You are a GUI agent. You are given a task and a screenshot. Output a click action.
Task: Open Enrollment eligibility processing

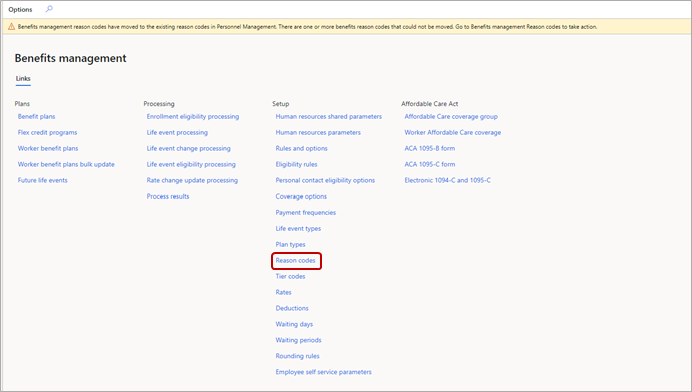(x=193, y=117)
